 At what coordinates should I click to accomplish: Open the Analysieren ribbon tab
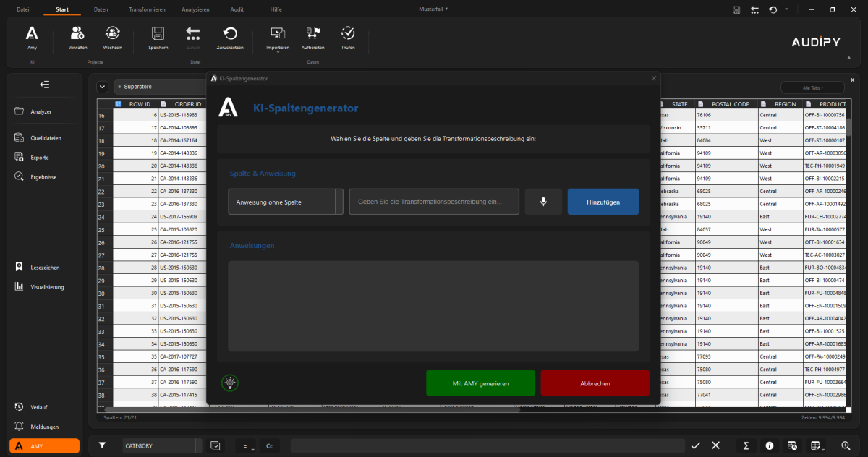195,9
